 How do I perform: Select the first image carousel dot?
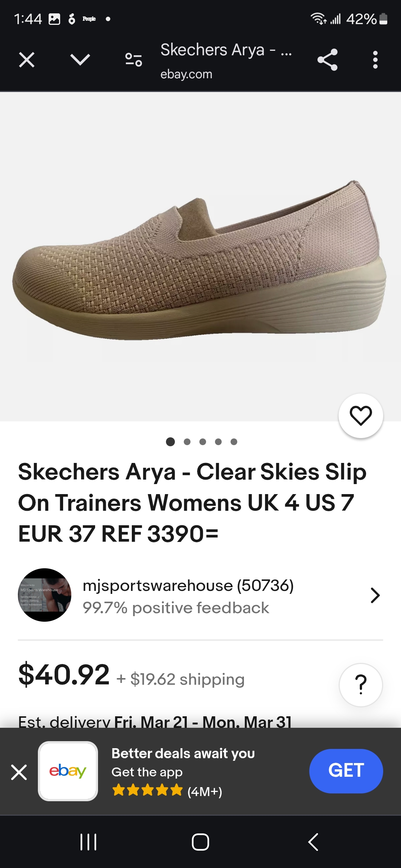(x=170, y=442)
